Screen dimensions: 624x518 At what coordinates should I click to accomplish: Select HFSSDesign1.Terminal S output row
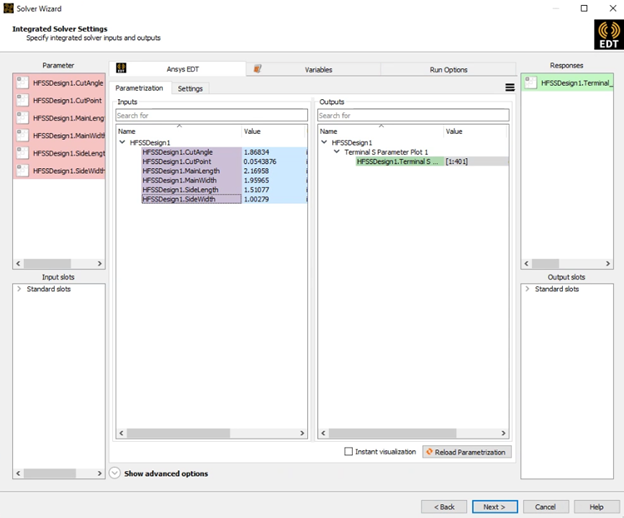coord(400,162)
